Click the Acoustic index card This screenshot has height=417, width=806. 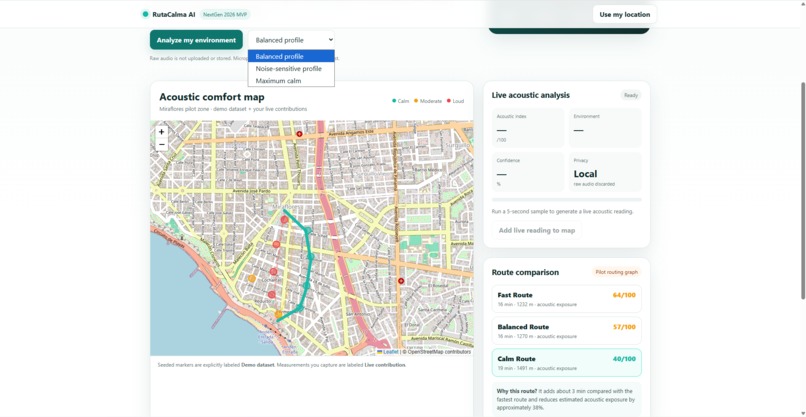coord(528,128)
